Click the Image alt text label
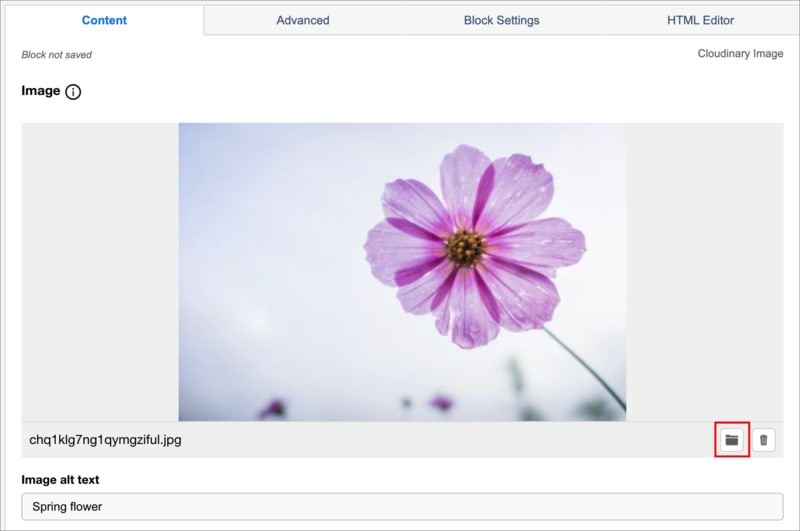800x531 pixels. (60, 479)
